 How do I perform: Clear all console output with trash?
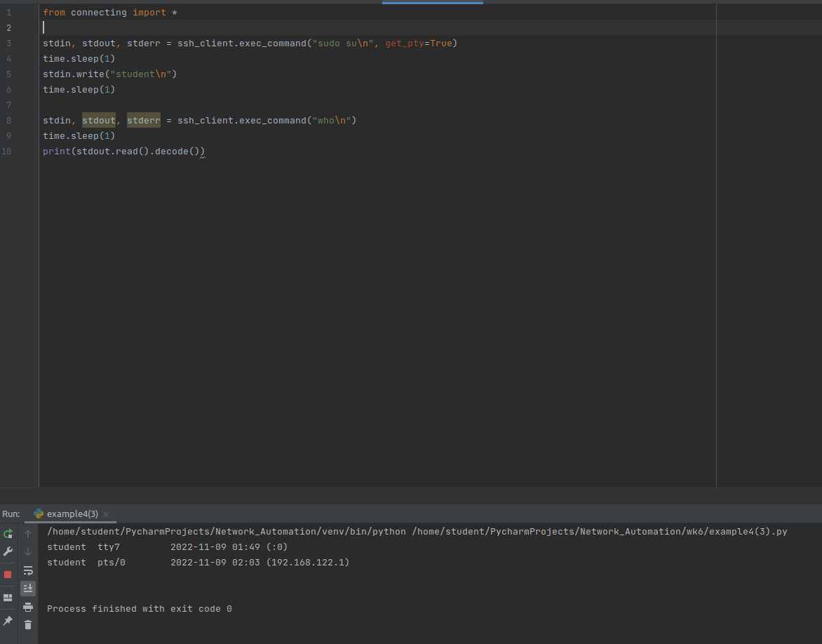pyautogui.click(x=28, y=624)
